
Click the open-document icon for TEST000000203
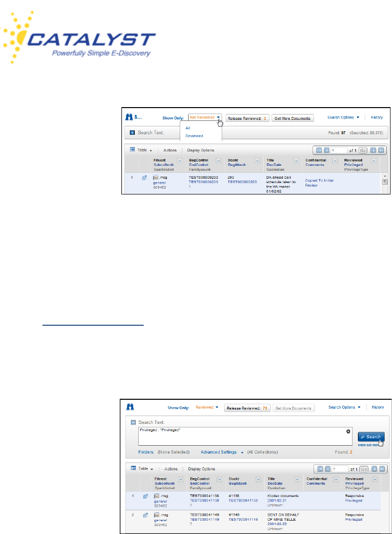point(144,178)
